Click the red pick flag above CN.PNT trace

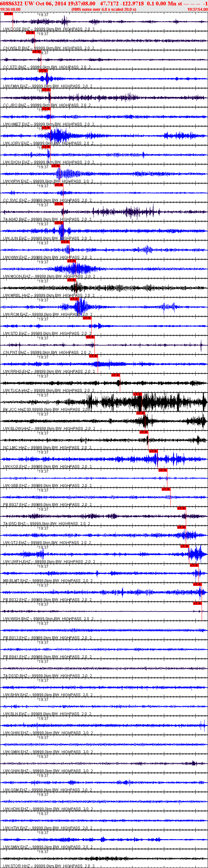pos(90,337)
